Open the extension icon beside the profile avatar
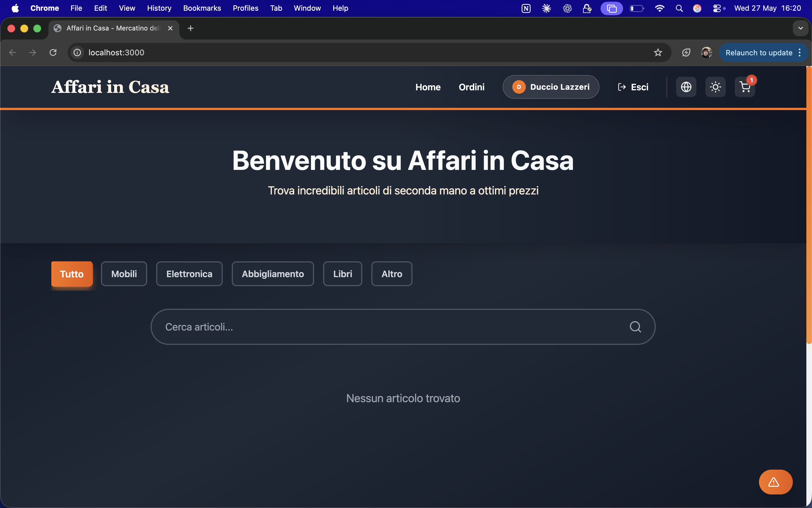Viewport: 812px width, 508px height. [x=686, y=52]
